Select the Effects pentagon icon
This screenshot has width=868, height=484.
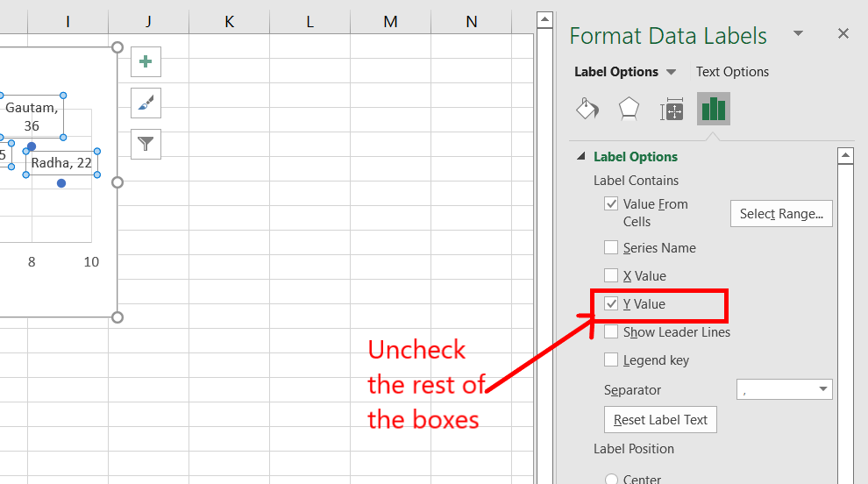[629, 109]
